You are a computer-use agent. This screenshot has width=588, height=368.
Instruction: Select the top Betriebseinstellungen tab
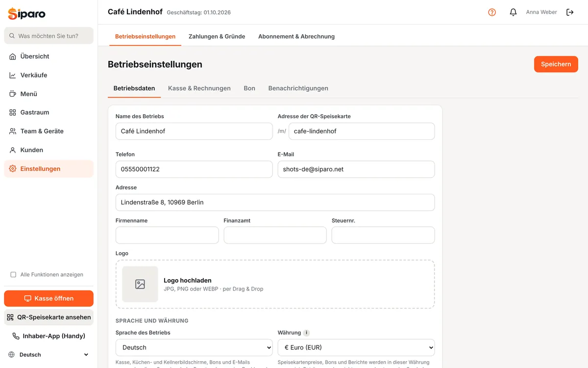pos(145,36)
